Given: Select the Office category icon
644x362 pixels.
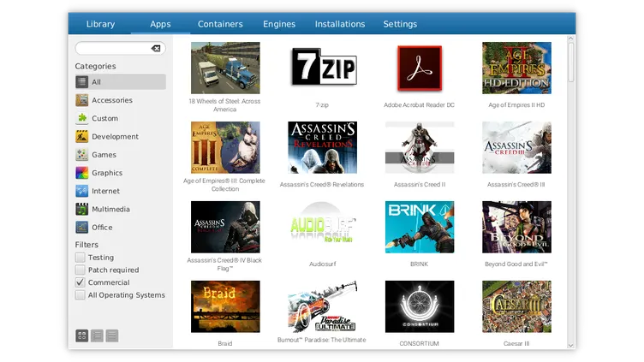Looking at the screenshot, I should [x=81, y=227].
